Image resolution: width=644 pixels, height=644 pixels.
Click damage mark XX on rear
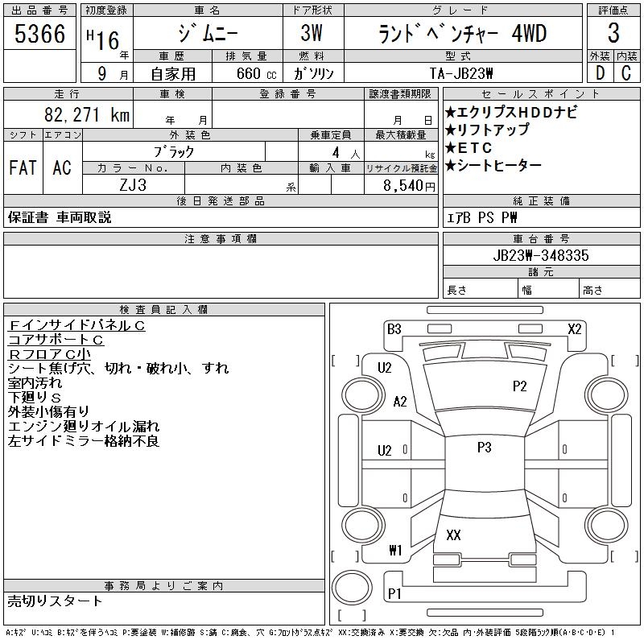point(453,535)
